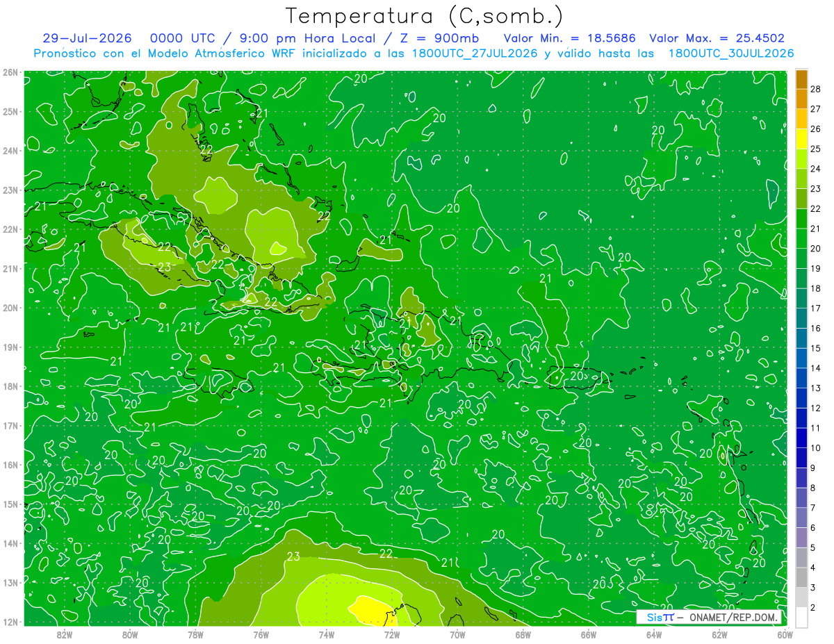This screenshot has width=834, height=644.
Task: Click "9:00 pm Hora Local" text
Action: [307, 38]
